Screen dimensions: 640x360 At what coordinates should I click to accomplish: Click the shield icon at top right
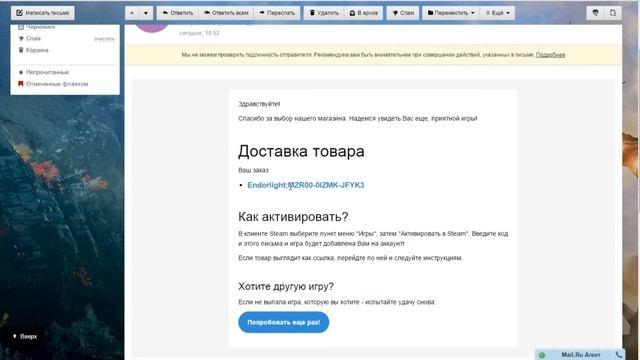point(596,13)
